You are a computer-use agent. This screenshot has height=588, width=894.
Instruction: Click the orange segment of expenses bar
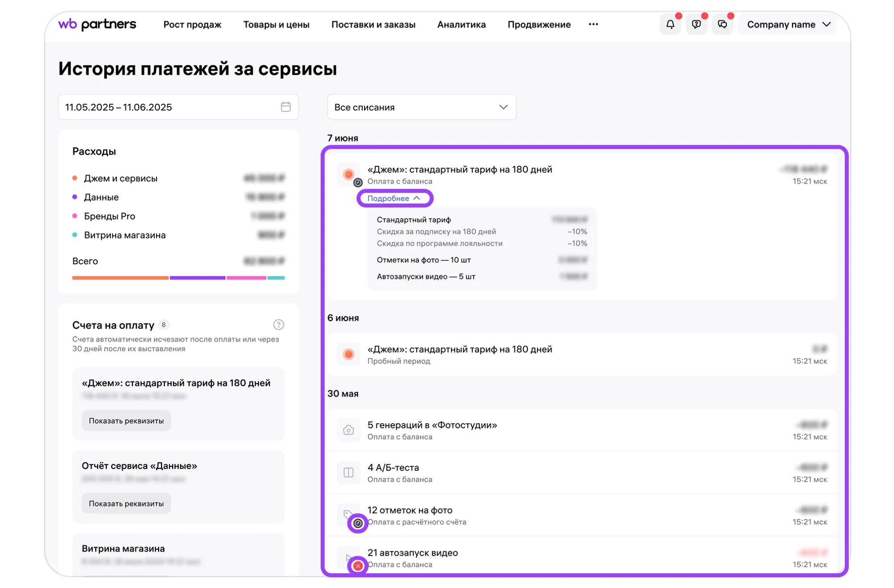point(120,278)
